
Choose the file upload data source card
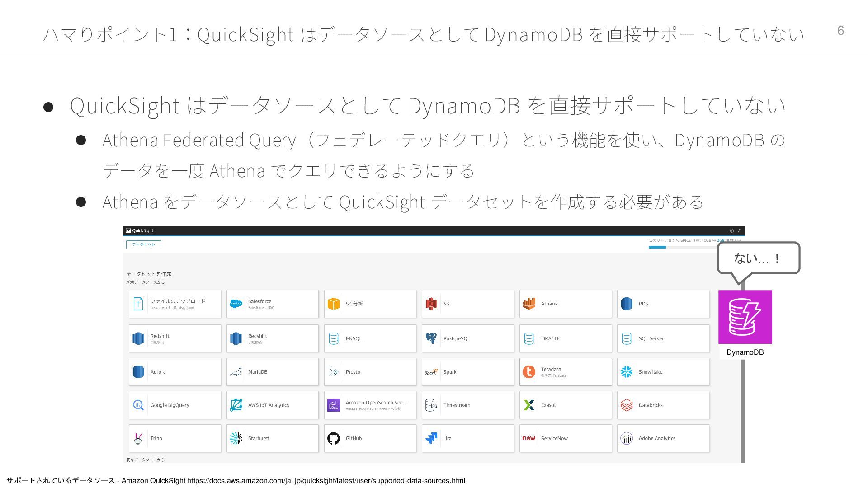175,304
